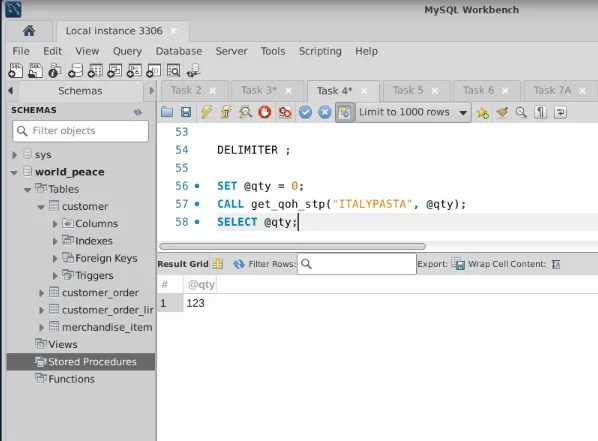Collapse the customer table node
The width and height of the screenshot is (598, 441).
[41, 207]
